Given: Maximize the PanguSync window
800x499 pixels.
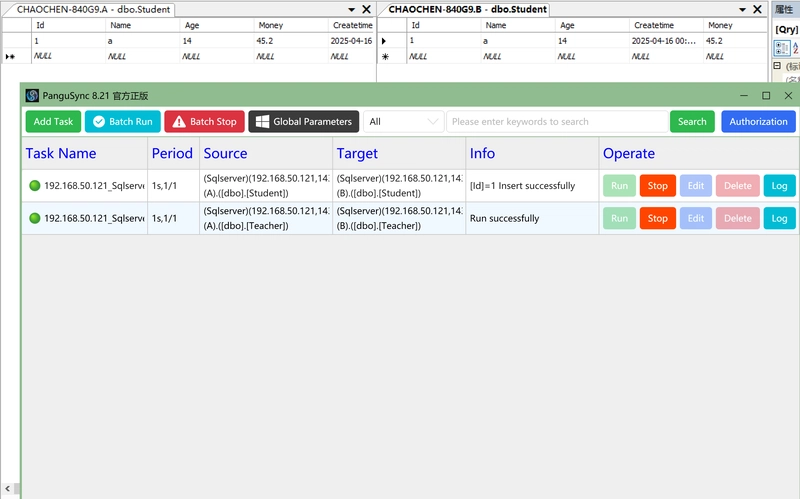Looking at the screenshot, I should coord(766,95).
